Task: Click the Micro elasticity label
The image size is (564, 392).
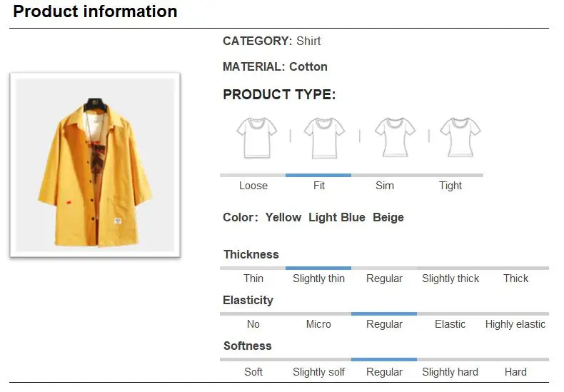Action: pyautogui.click(x=318, y=324)
